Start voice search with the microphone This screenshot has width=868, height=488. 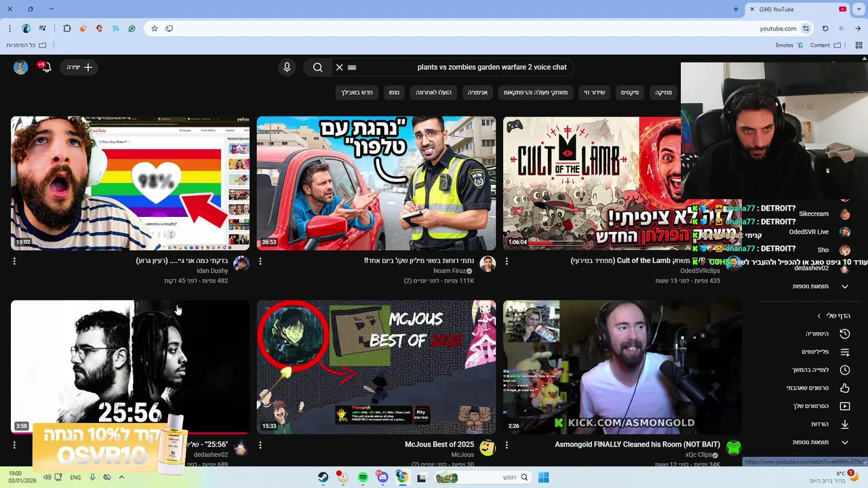coord(287,67)
